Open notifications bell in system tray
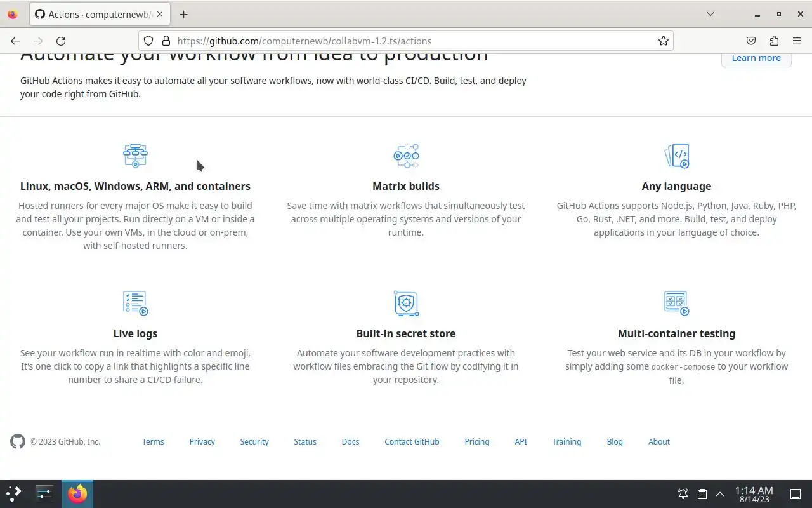Image resolution: width=812 pixels, height=508 pixels. 683,494
